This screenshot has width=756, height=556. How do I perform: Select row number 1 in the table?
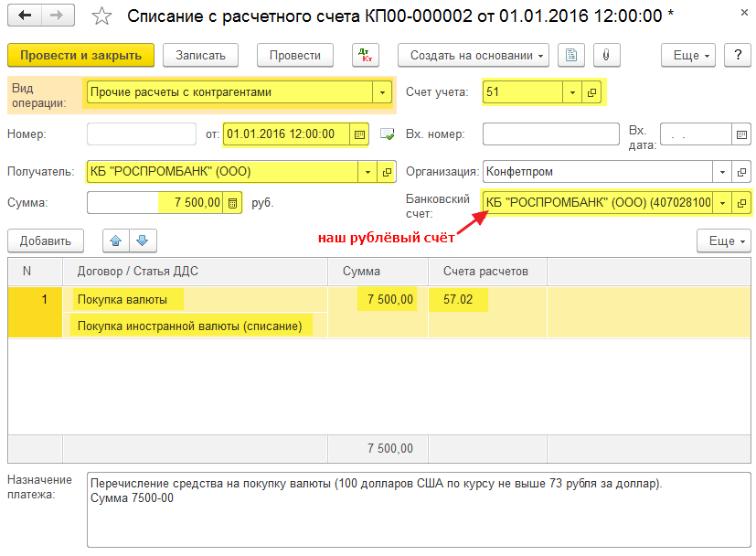coord(36,312)
